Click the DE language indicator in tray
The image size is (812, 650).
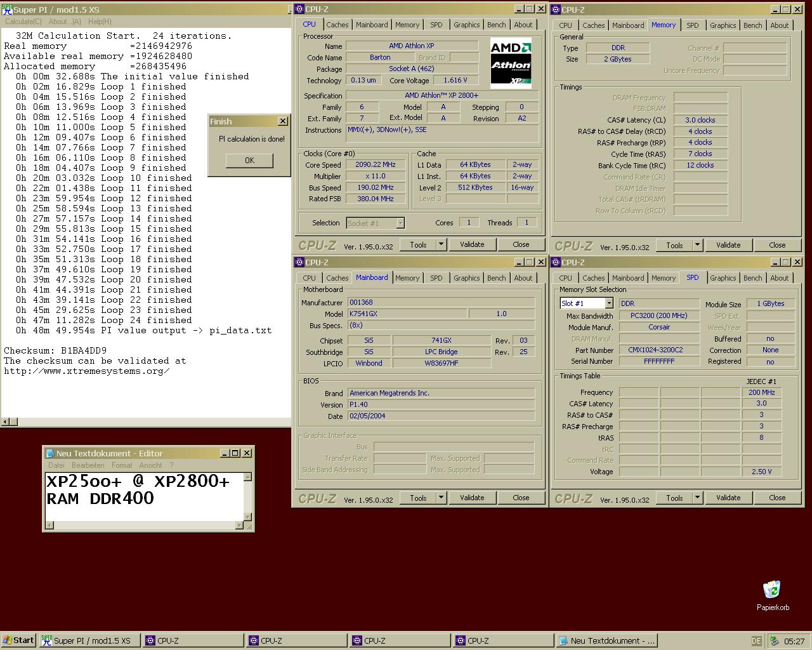point(756,641)
